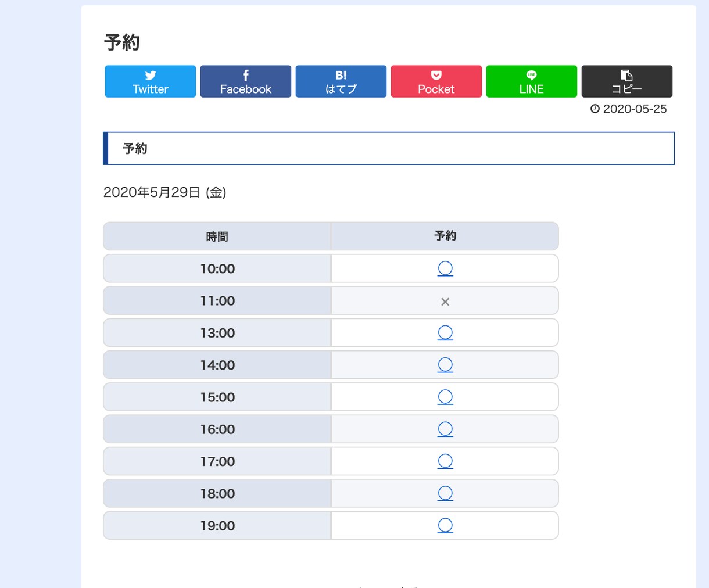Click the clock icon beside 2020-05-25

[x=595, y=109]
